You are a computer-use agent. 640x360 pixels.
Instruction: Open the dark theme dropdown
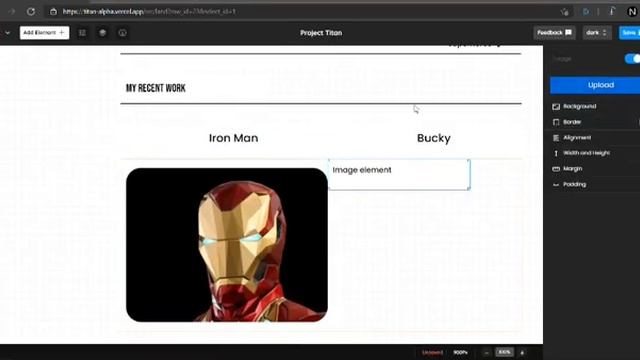pyautogui.click(x=597, y=33)
